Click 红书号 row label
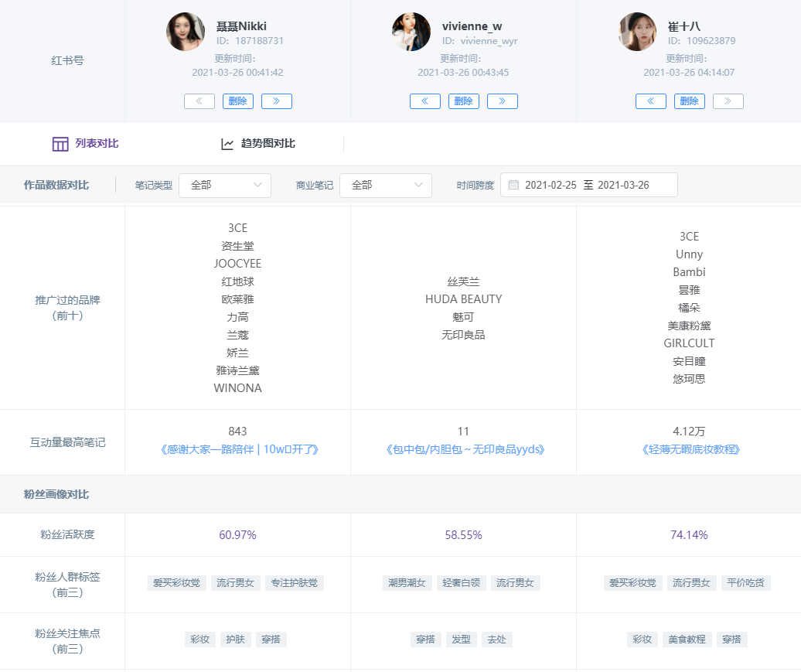Viewport: 801px width, 672px height. (x=67, y=61)
